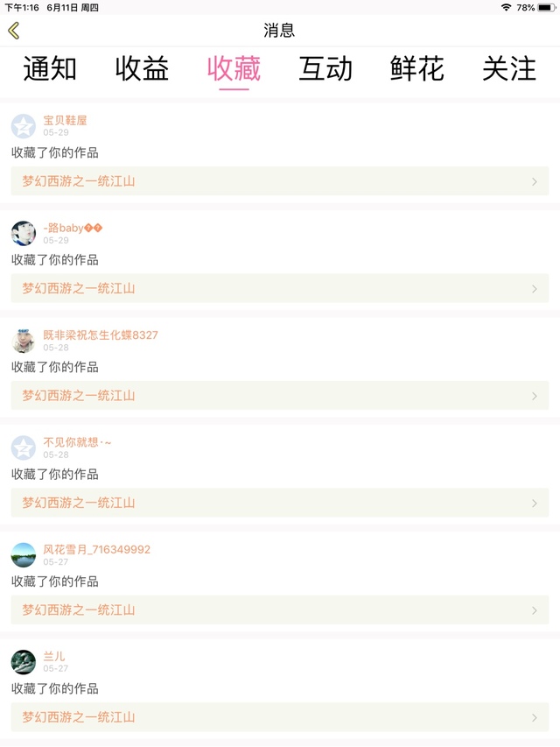The height and width of the screenshot is (747, 560).
Task: Open chevron on 兰儿's work row
Action: [535, 717]
